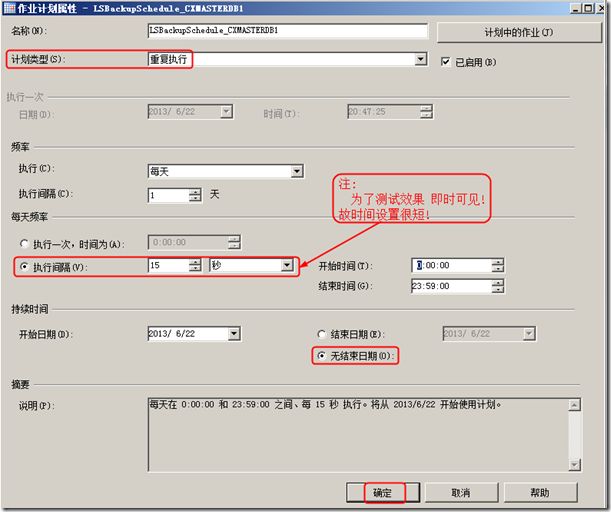Viewport: 611px width, 512px height.
Task: Click the spinner beside the 15 interval value
Action: click(x=195, y=265)
